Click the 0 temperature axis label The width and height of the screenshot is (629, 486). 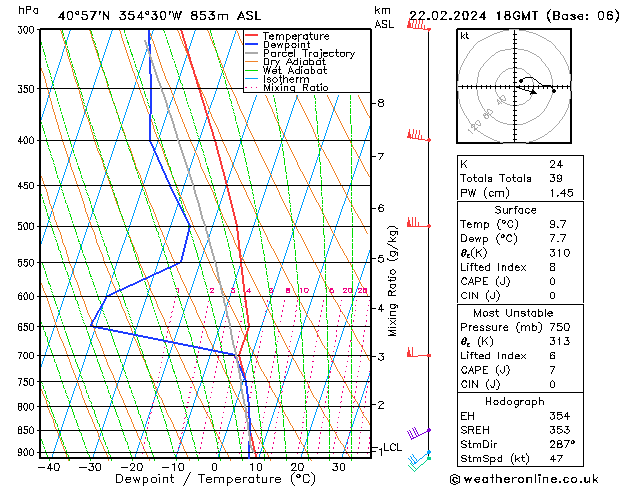pos(215,467)
